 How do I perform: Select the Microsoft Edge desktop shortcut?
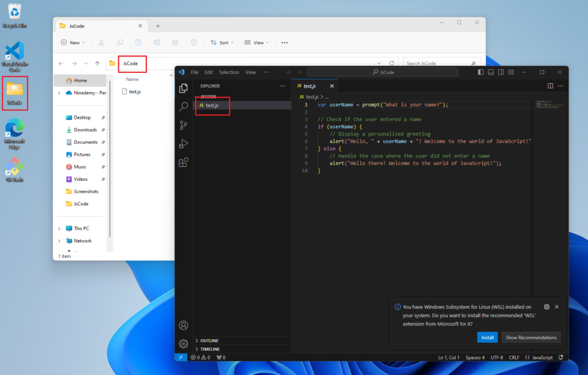[14, 134]
